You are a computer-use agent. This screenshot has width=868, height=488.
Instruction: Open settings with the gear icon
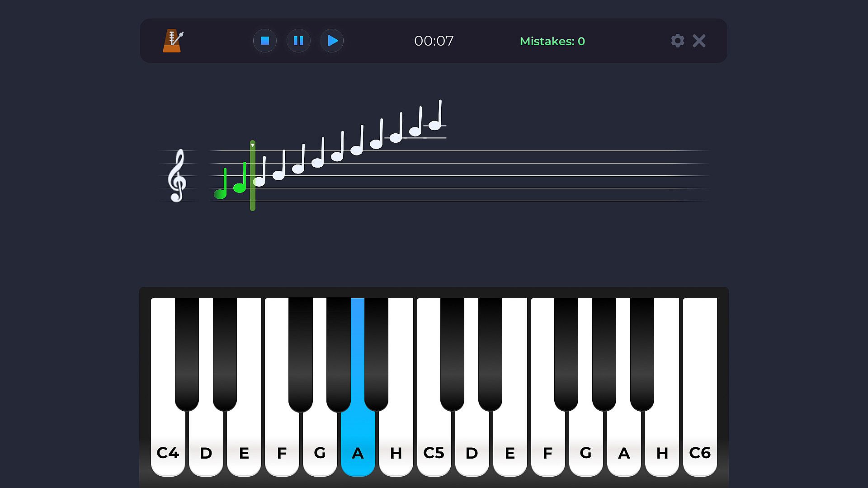tap(677, 41)
